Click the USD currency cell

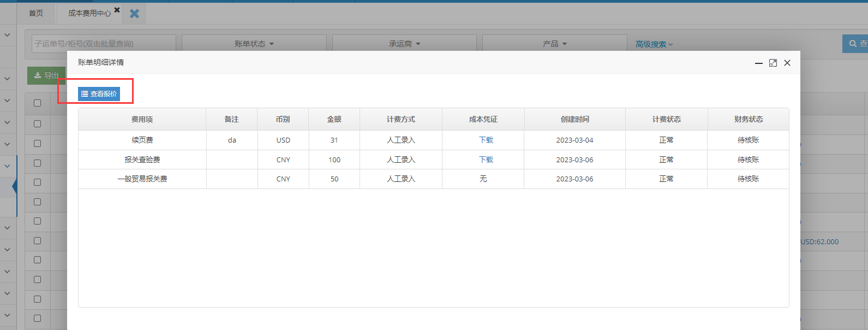coord(283,140)
